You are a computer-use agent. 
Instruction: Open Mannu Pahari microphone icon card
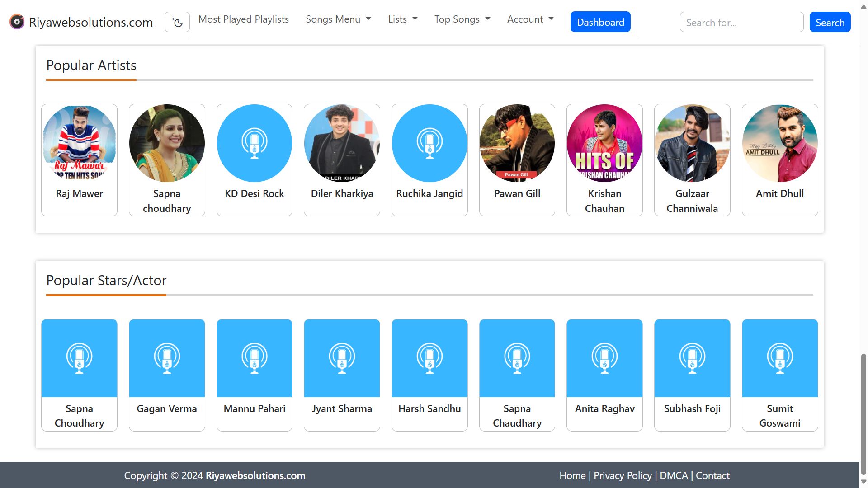(254, 358)
